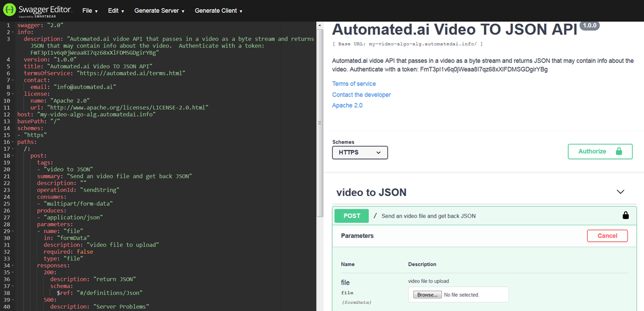The width and height of the screenshot is (644, 311).
Task: Click the "Server Problems" description line
Action: coord(99,307)
